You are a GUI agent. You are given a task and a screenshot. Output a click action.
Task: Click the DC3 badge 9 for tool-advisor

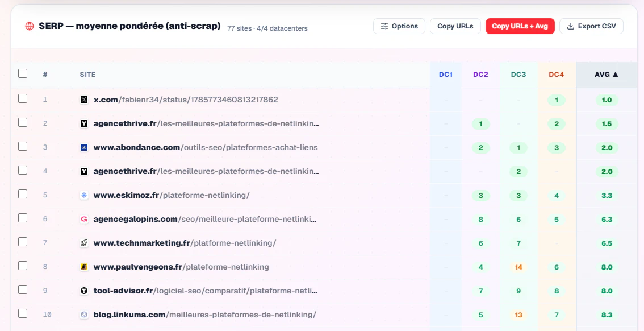[518, 291]
